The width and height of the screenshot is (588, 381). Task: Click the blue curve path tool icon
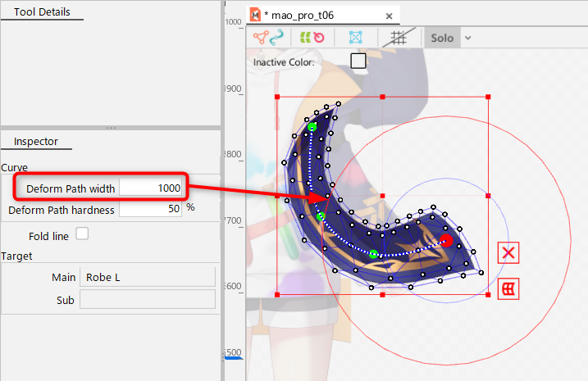[x=278, y=37]
